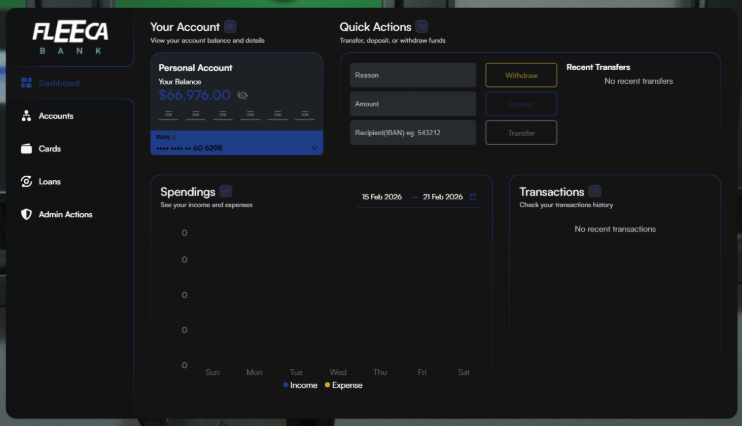Click the Recent Transfers heading
Viewport: 742px width, 426px height.
coord(598,67)
